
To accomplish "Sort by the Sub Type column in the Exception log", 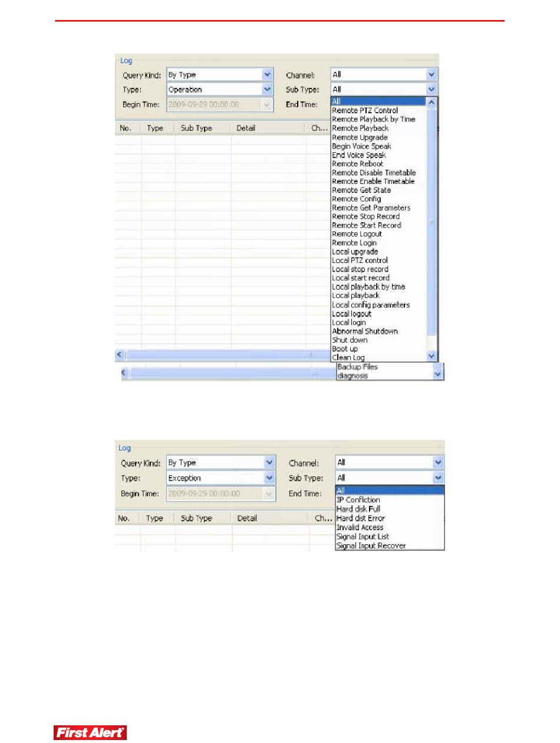I will tap(203, 518).
